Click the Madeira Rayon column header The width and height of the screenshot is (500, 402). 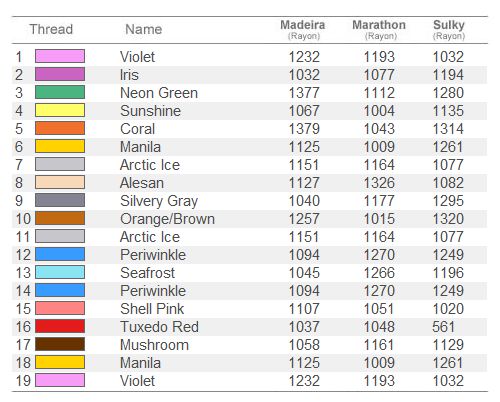[x=303, y=30]
